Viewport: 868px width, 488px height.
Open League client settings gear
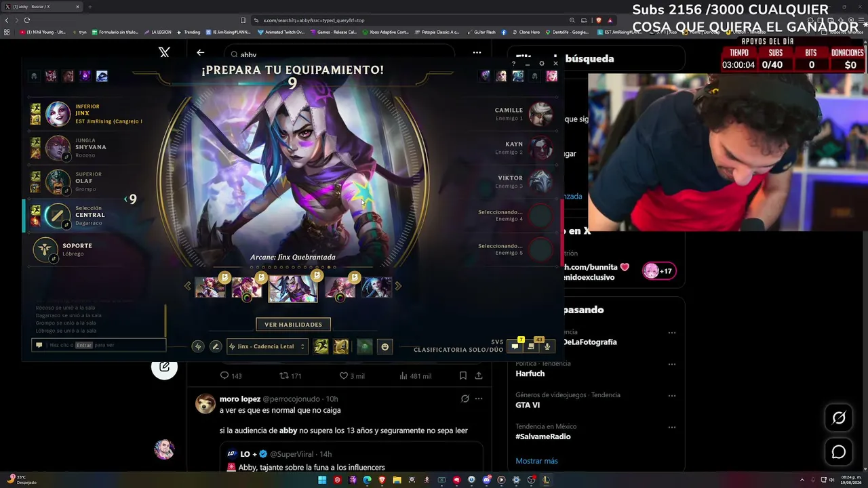pos(541,63)
